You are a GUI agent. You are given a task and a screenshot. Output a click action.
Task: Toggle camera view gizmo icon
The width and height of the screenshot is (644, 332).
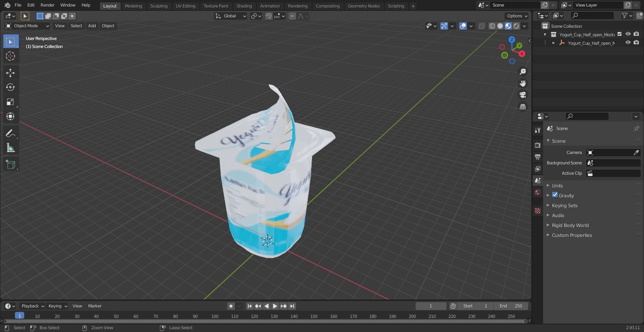point(522,95)
